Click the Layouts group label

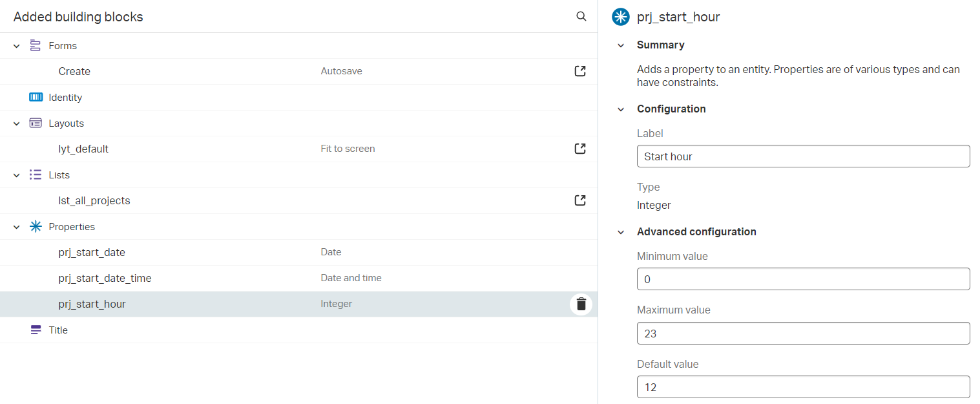[x=67, y=123]
